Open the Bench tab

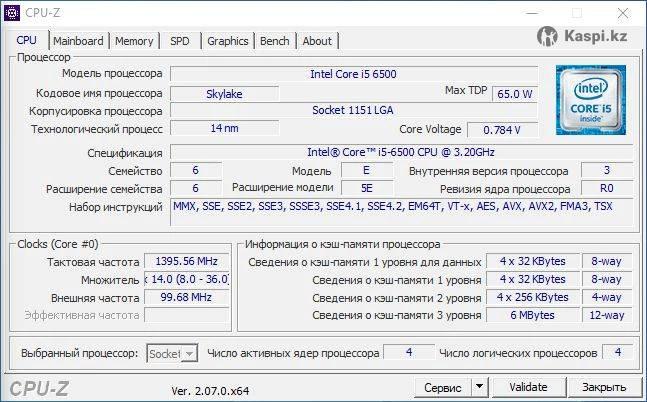coord(274,41)
